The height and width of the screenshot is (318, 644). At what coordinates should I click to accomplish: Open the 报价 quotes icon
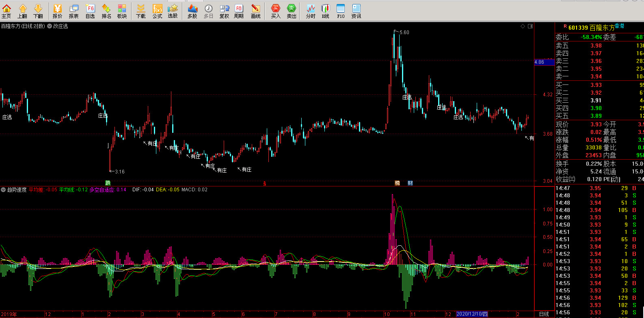pyautogui.click(x=58, y=11)
